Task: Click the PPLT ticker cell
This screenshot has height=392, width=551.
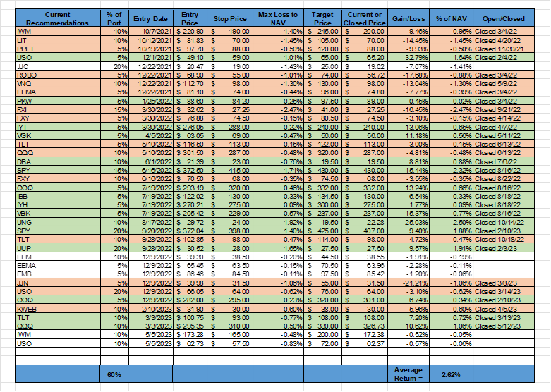Action: click(58, 49)
